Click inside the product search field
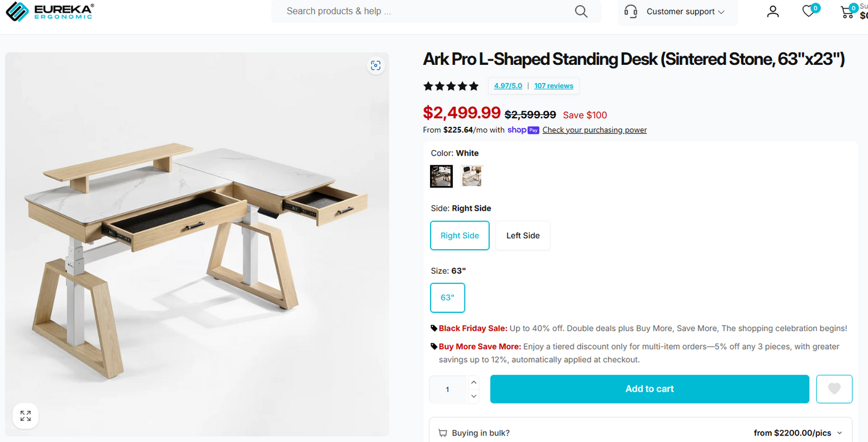The width and height of the screenshot is (868, 442). pos(420,11)
